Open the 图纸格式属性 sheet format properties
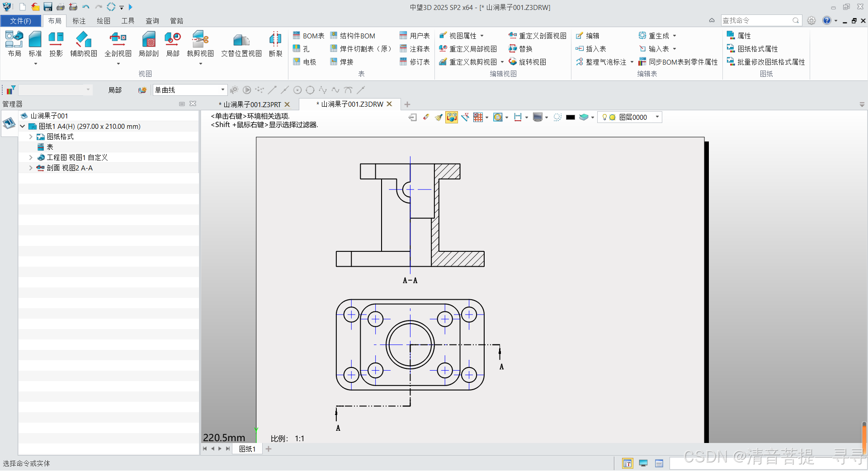Image resolution: width=868 pixels, height=471 pixels. tap(752, 49)
